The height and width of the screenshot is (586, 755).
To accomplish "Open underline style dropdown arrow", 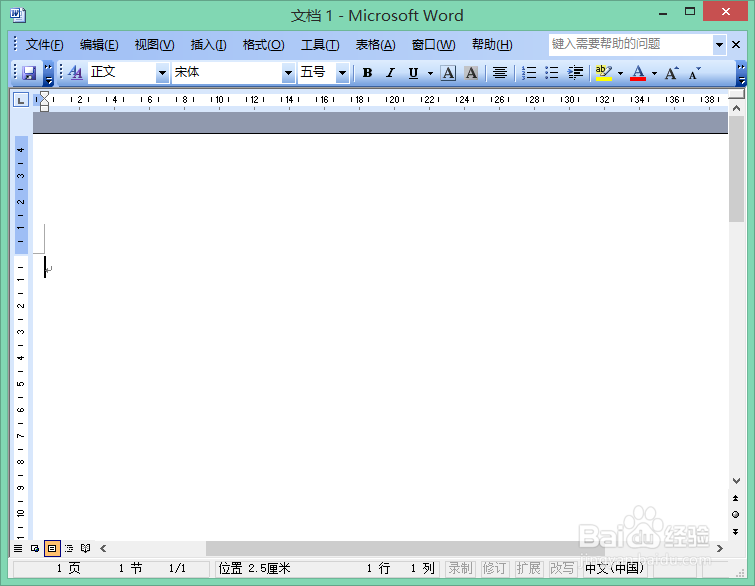I will point(430,73).
